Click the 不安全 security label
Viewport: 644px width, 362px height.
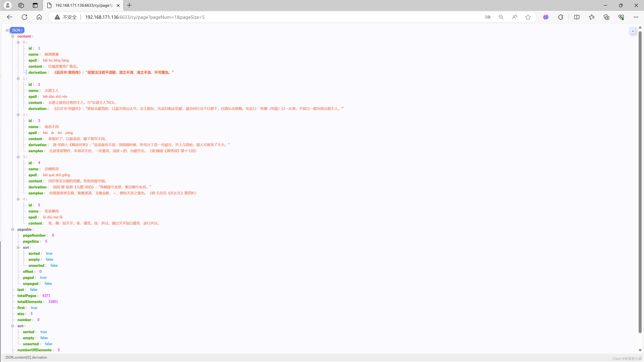pos(70,17)
